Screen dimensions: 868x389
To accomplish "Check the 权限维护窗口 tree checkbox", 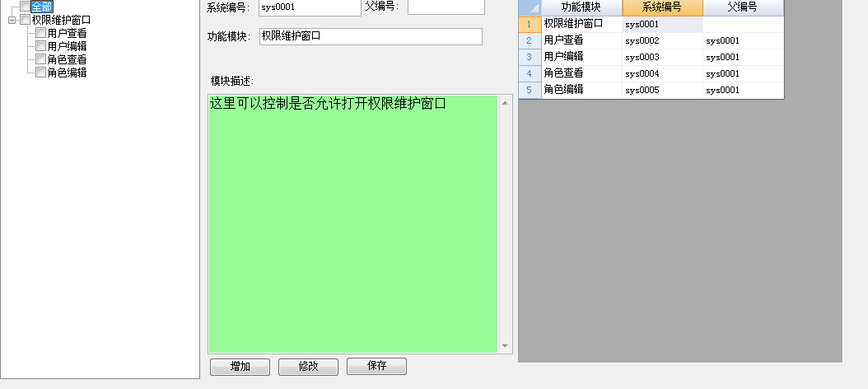I will (25, 20).
